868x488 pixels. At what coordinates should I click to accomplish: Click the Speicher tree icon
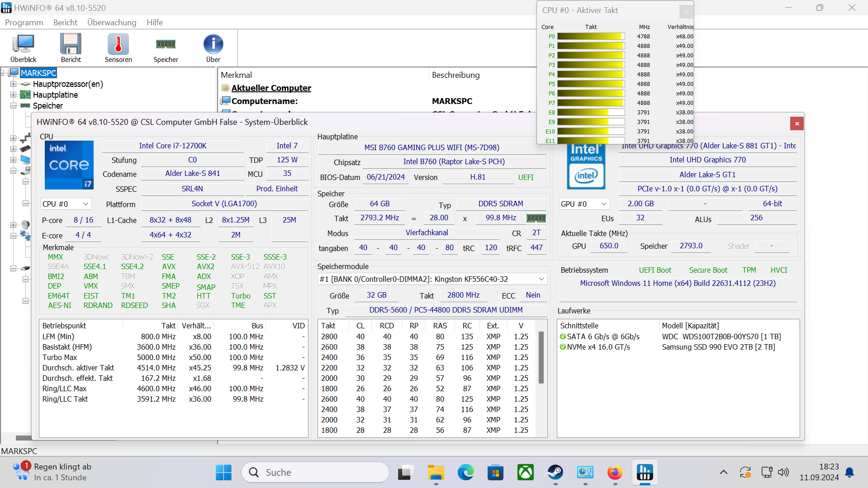26,106
